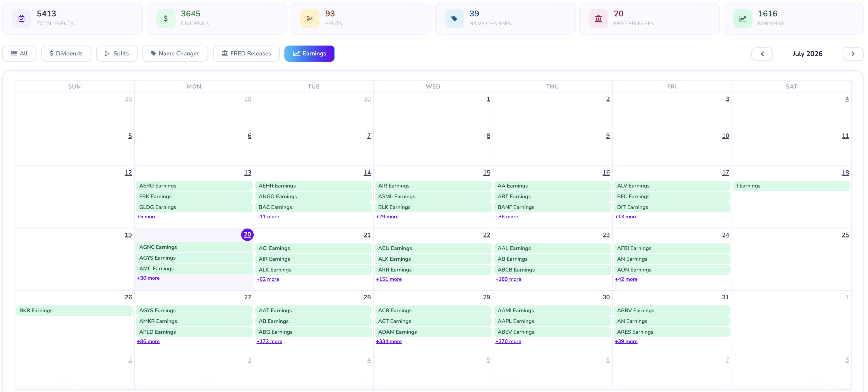
Task: Click the FRED Releases bank card icon
Action: (598, 18)
